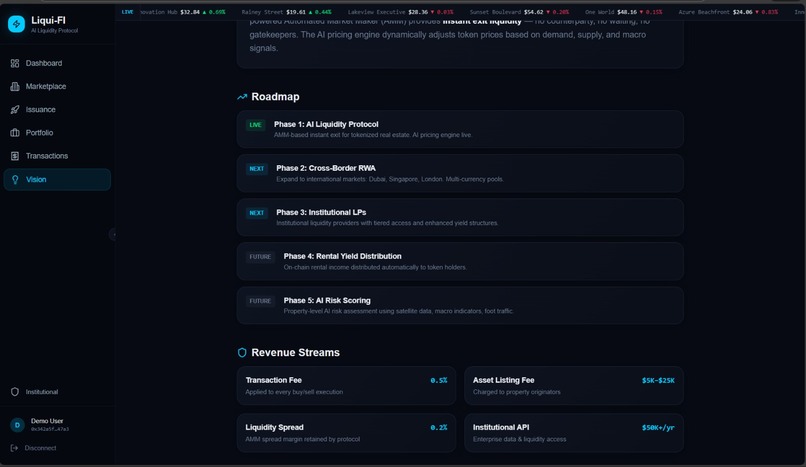Click the FUTURE badge on Phase 4
This screenshot has height=467, width=806.
coord(260,257)
